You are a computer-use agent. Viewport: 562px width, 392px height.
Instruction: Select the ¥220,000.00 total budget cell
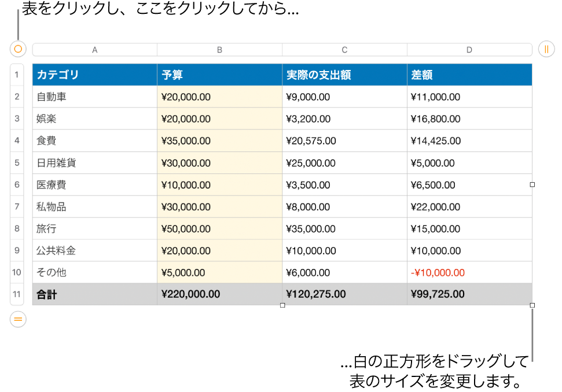[219, 294]
